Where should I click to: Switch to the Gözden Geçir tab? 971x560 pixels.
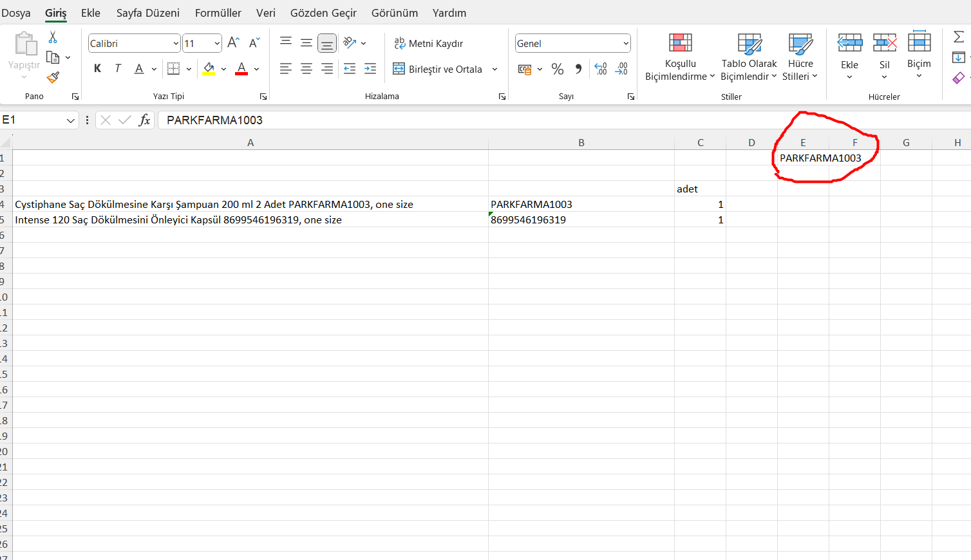[323, 13]
